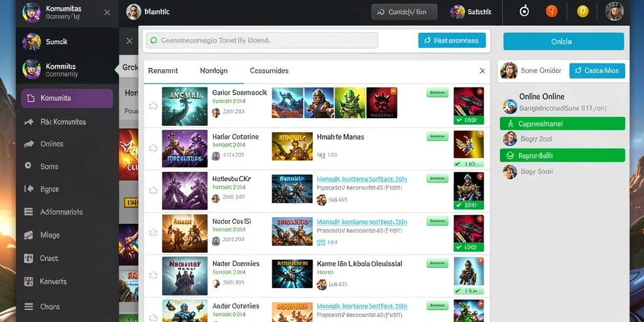
Task: Open the Onlines sidebar item icon
Action: [29, 144]
